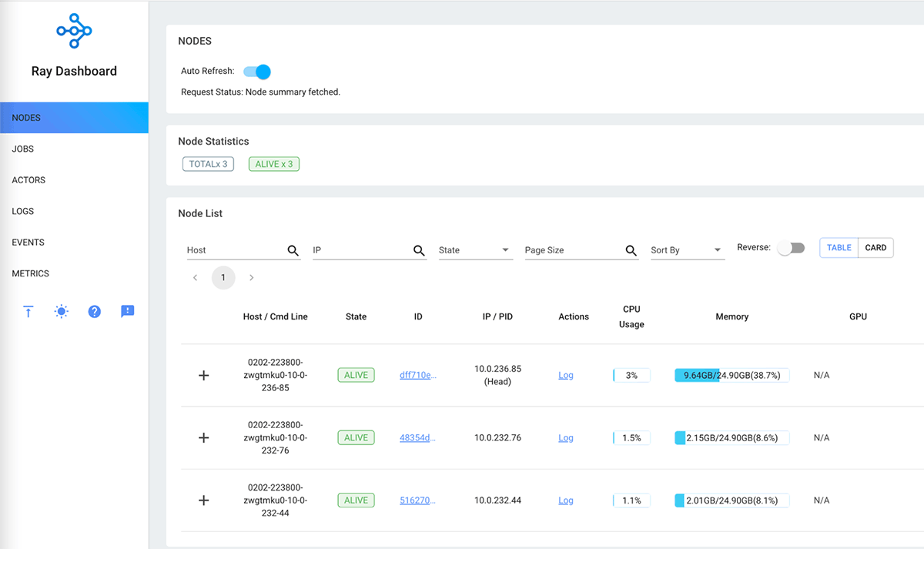The image size is (924, 569).
Task: Click the collapse sidebar arrow icon
Action: click(x=28, y=312)
